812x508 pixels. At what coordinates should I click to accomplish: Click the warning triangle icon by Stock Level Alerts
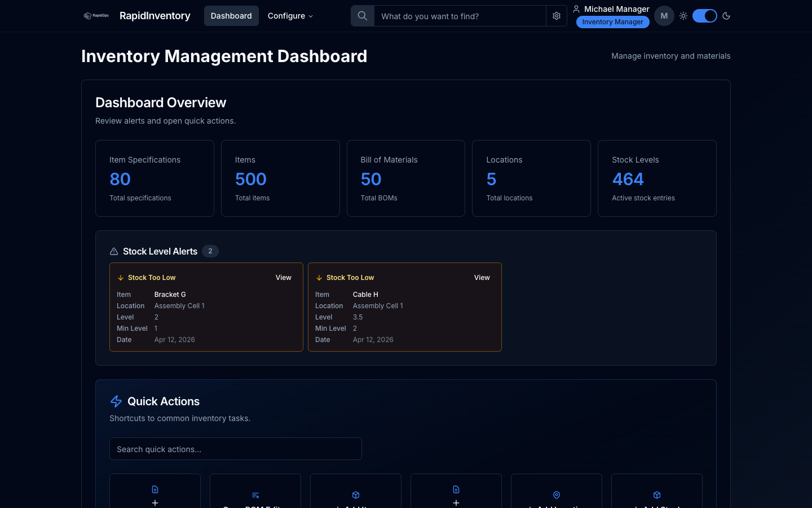114,251
